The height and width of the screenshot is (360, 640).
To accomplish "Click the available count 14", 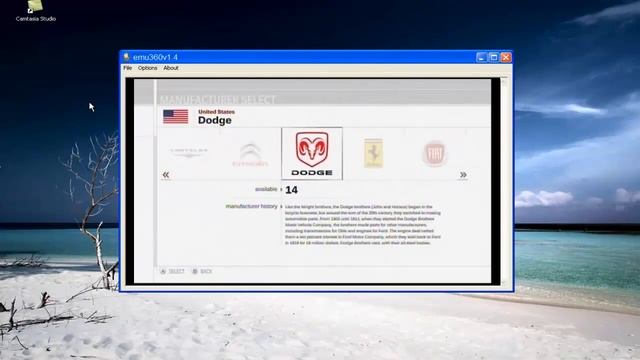I will click(x=291, y=190).
